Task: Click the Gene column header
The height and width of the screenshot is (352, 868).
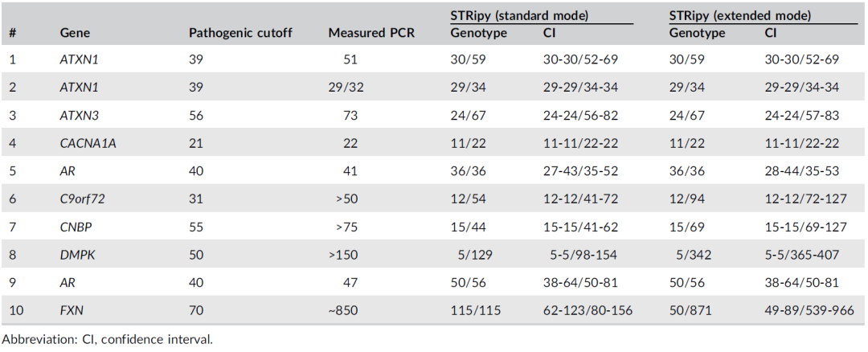Action: pyautogui.click(x=73, y=34)
